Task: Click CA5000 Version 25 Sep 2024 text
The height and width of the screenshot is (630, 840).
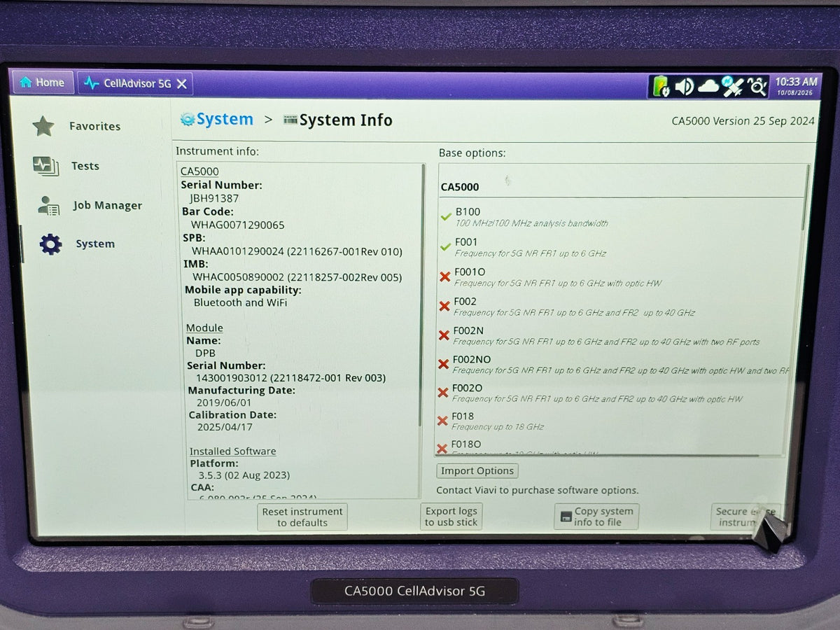Action: tap(743, 121)
